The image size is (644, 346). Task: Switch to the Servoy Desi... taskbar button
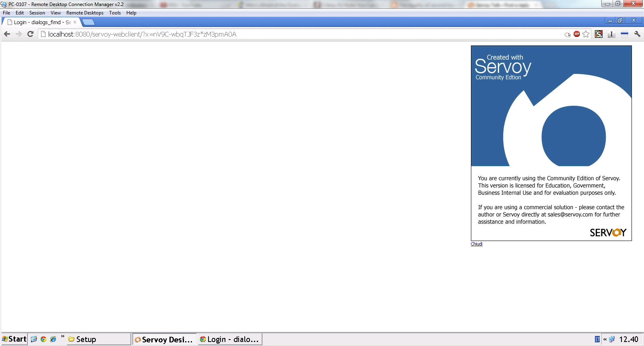pos(164,340)
